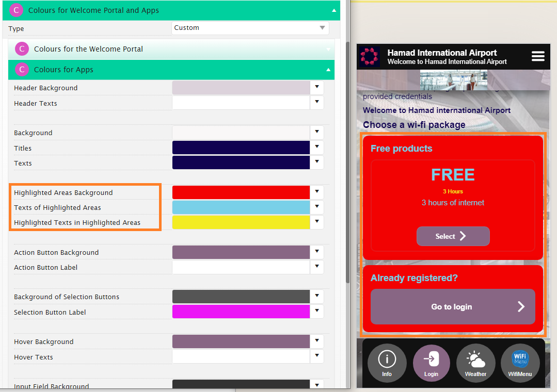Click the Hamad Airport logo icon
The width and height of the screenshot is (557, 392).
click(370, 56)
